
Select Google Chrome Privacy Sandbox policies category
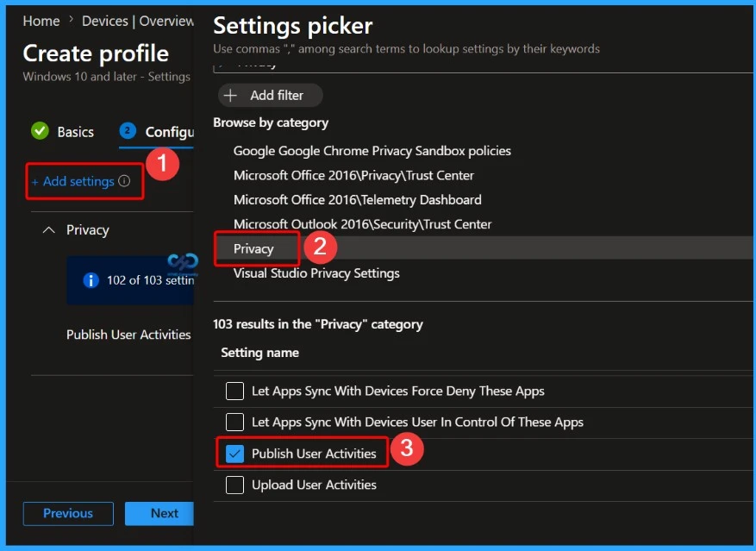click(x=372, y=151)
